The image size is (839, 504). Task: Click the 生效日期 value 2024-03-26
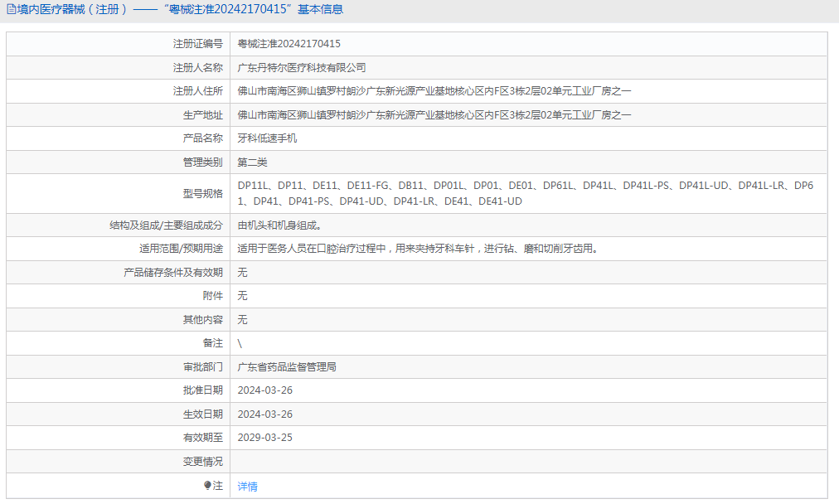click(x=264, y=414)
